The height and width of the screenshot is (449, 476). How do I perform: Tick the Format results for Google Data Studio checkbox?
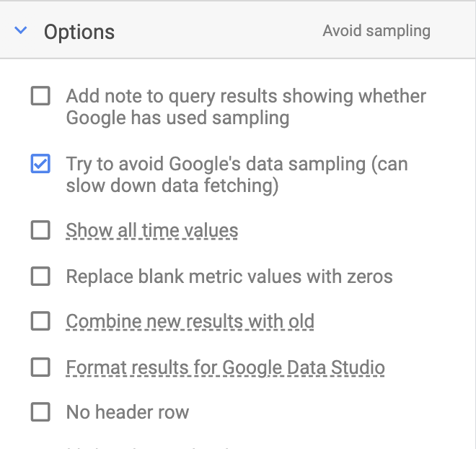[40, 367]
